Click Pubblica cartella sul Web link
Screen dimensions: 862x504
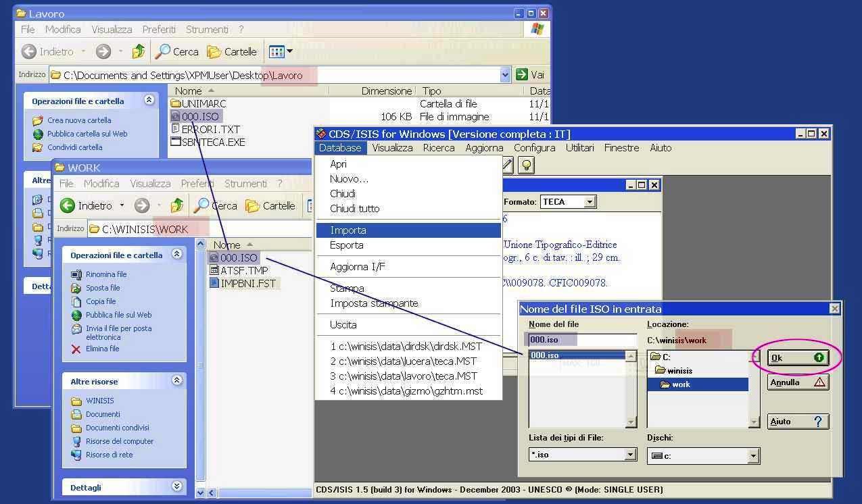point(87,134)
